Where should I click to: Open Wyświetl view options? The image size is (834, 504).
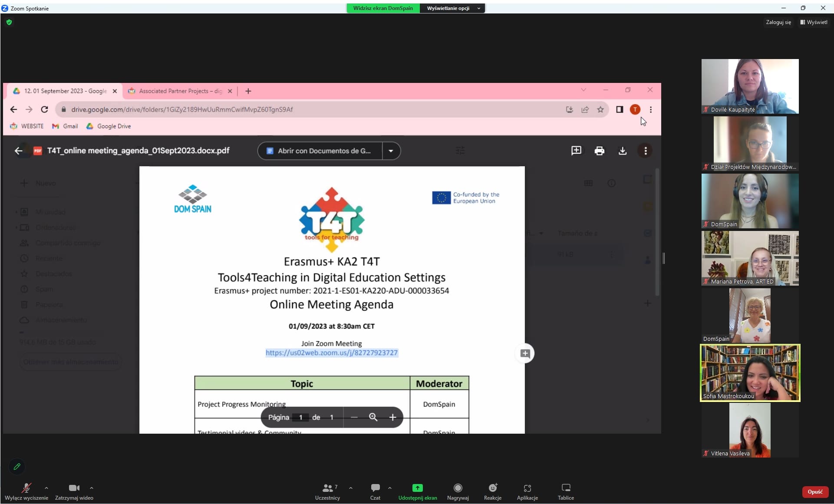click(x=814, y=22)
